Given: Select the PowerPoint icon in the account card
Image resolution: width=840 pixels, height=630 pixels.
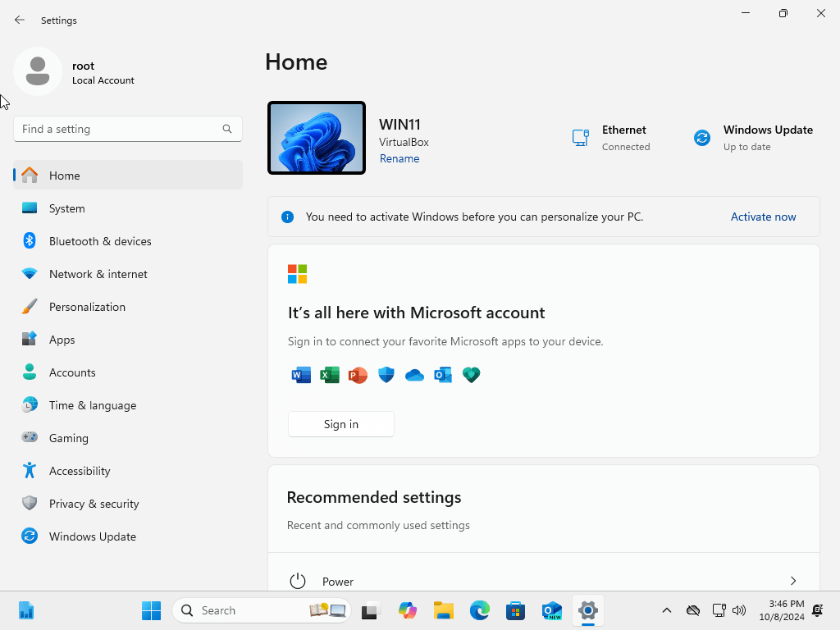Looking at the screenshot, I should click(x=358, y=375).
